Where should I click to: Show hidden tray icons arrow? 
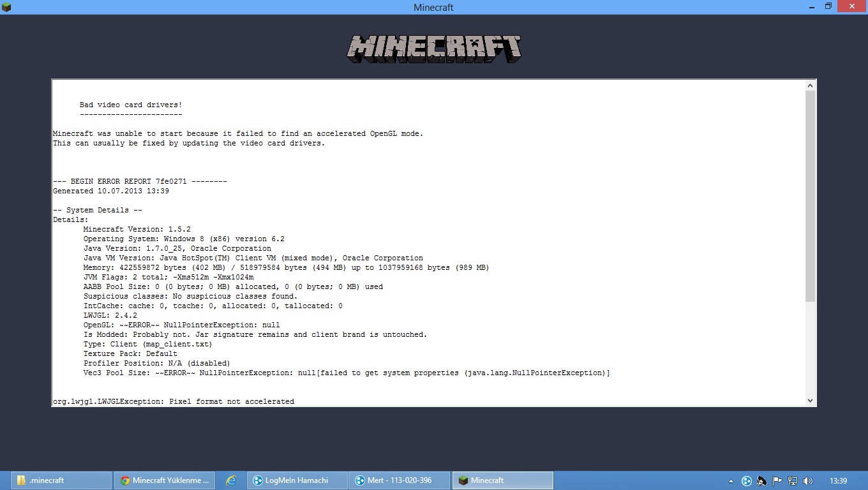click(731, 481)
